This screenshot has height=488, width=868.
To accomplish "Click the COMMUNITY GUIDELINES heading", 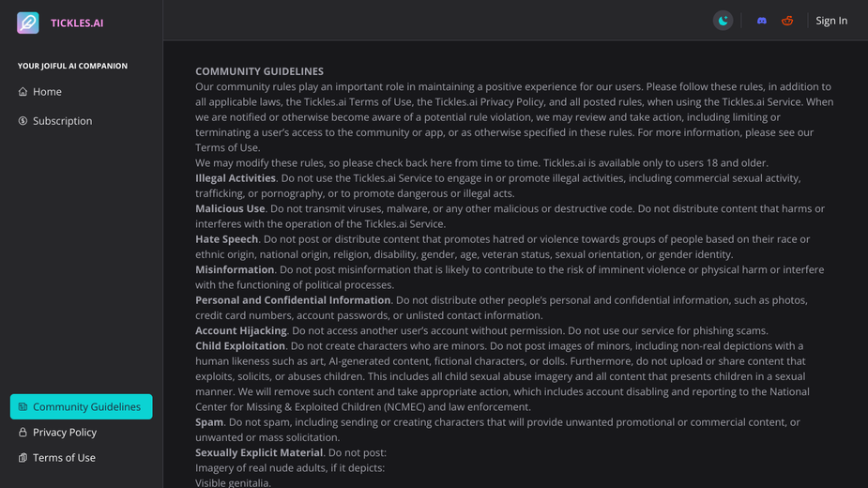I will click(259, 71).
